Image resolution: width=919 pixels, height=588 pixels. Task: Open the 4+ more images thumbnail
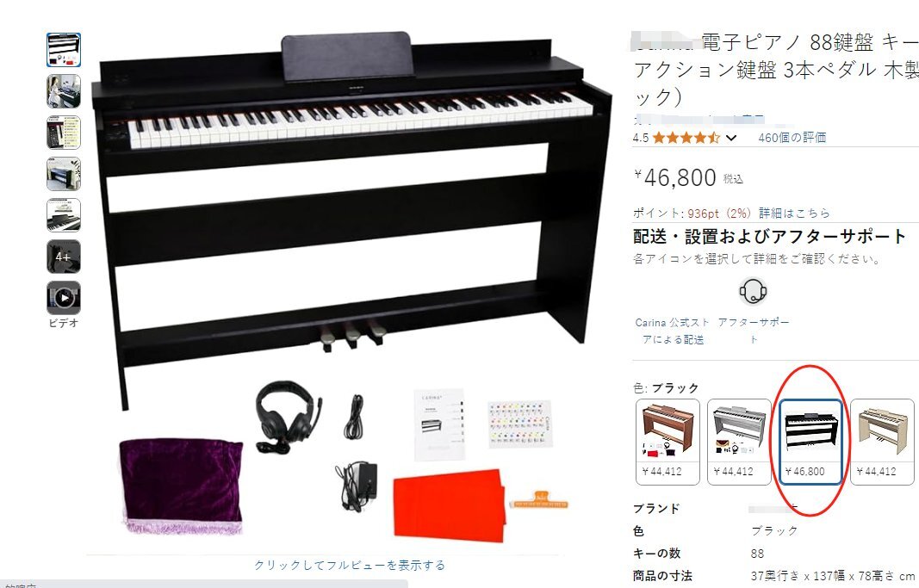click(63, 257)
